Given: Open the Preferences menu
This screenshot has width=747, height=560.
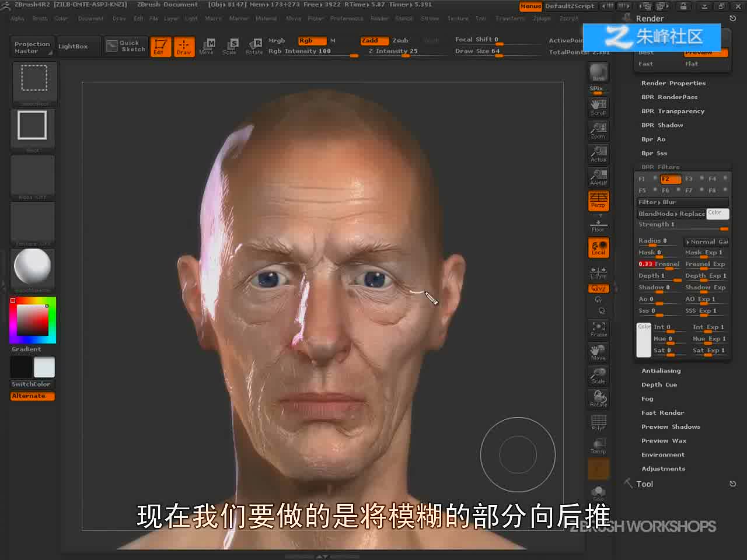Looking at the screenshot, I should point(347,19).
